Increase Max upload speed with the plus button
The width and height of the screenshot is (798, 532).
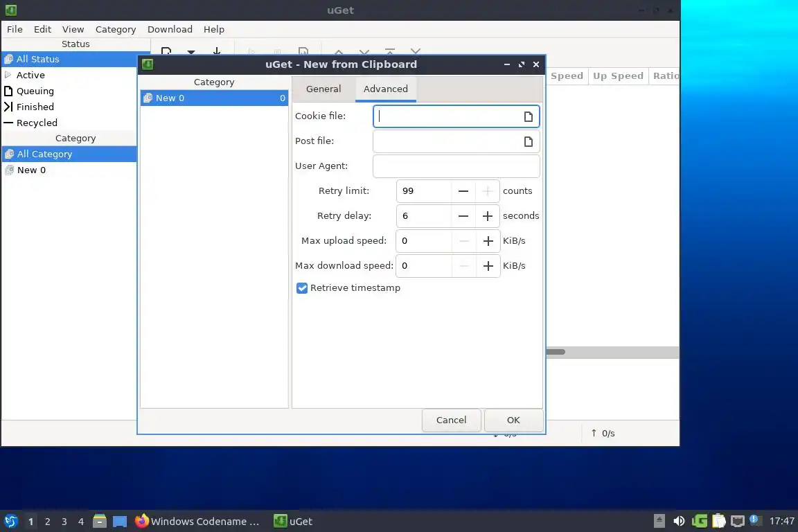coord(488,241)
